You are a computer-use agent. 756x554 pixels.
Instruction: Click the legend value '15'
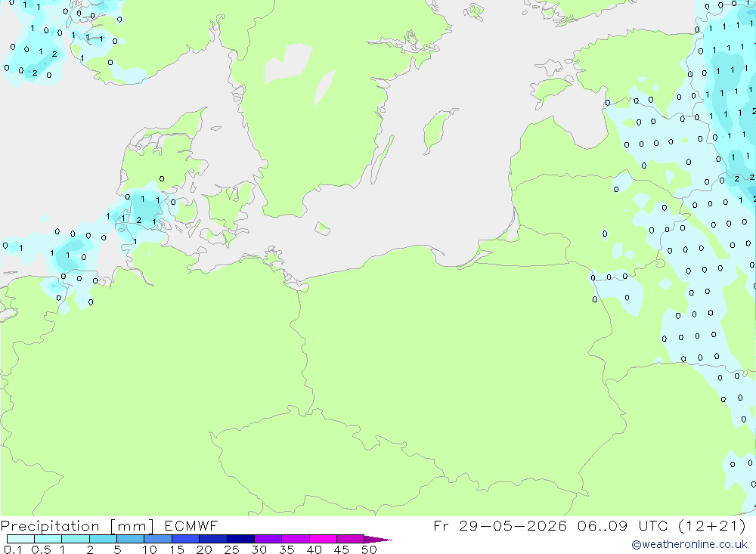click(177, 549)
